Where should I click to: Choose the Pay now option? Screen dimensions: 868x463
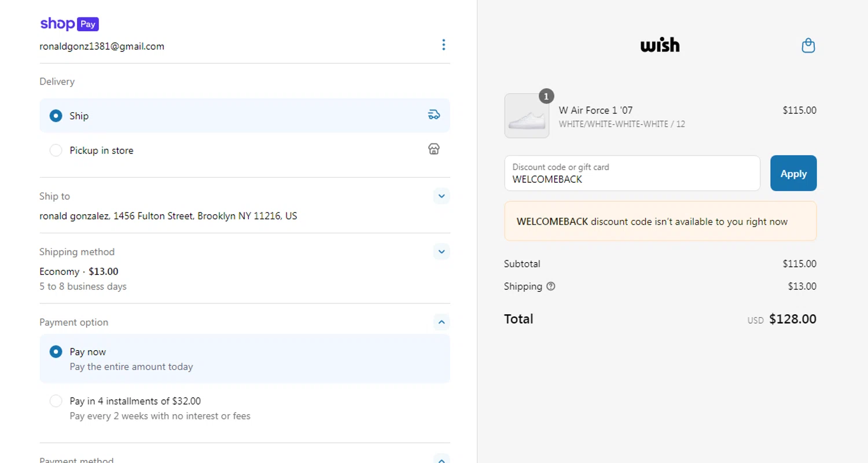click(245, 359)
